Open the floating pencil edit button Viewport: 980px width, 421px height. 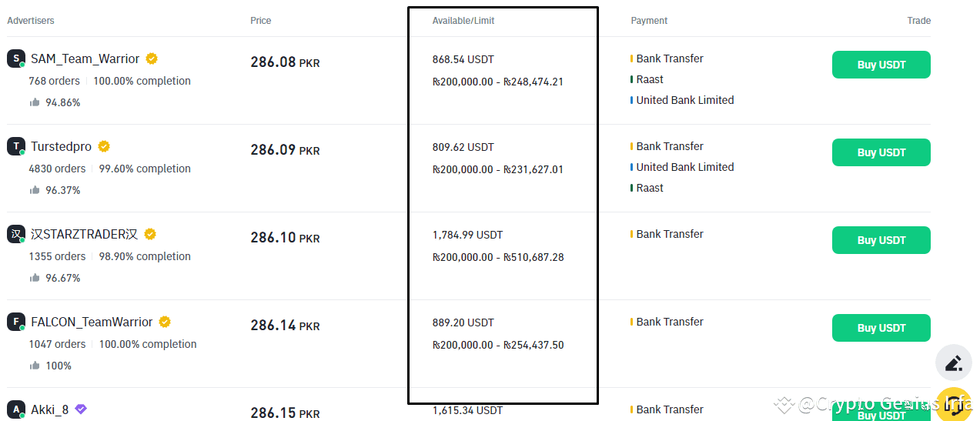click(954, 363)
